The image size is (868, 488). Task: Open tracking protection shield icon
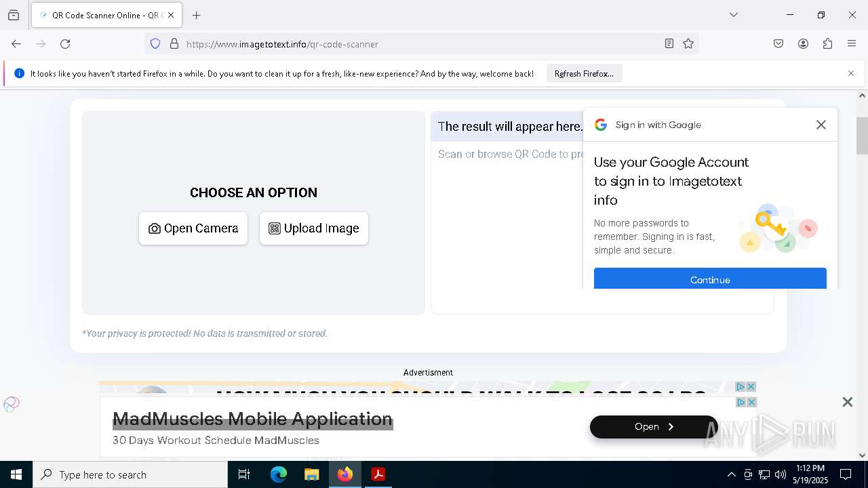pos(155,44)
